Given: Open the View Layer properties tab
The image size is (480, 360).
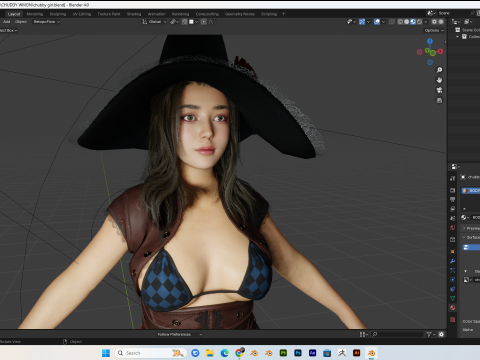Looking at the screenshot, I should [x=452, y=209].
